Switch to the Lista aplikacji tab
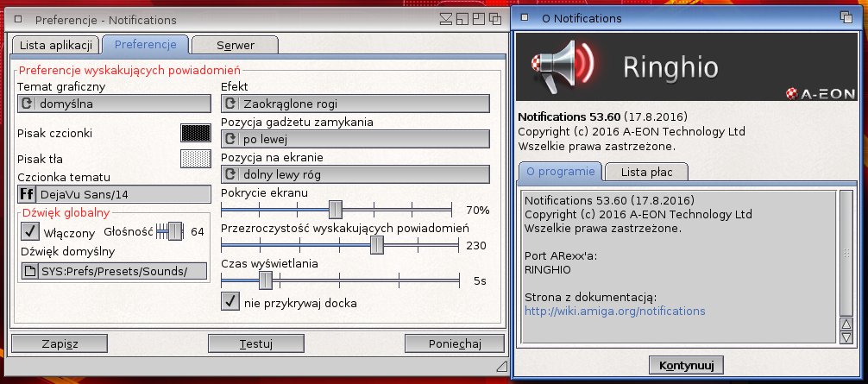Screen dimensions: 868x384 tap(56, 46)
